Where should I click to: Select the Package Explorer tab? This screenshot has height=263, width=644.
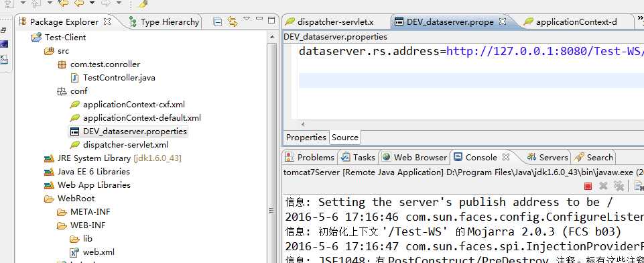(64, 21)
